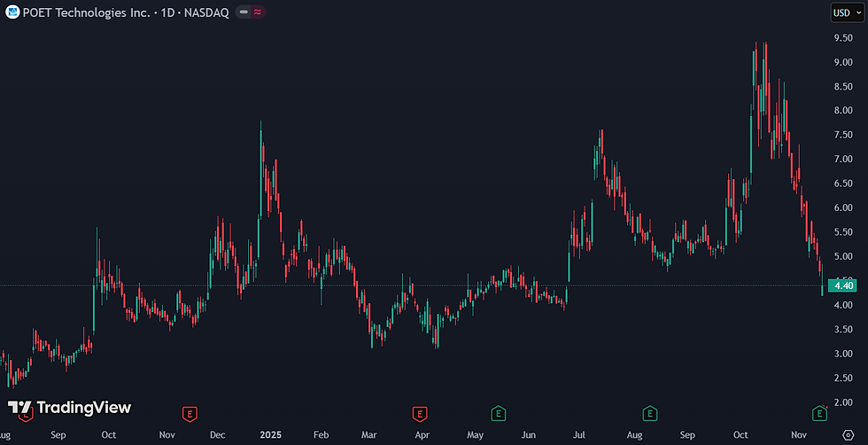Click the 8.50 price axis label
This screenshot has height=445, width=868.
click(843, 87)
